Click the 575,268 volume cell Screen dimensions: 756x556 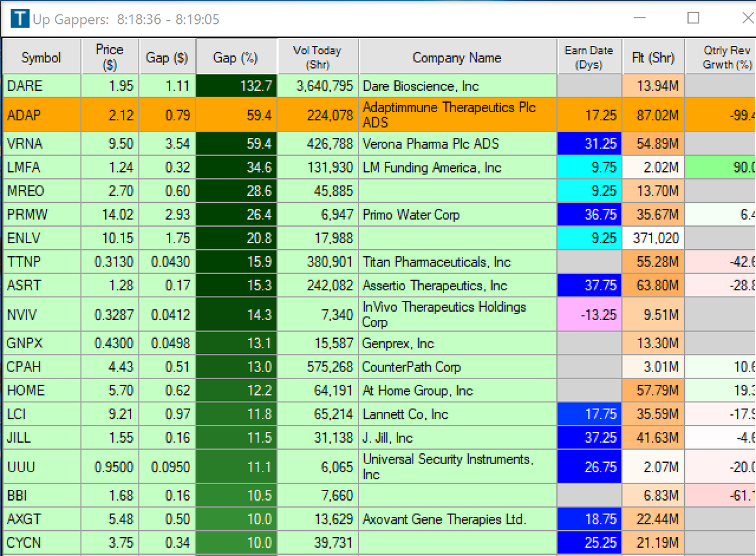click(318, 367)
